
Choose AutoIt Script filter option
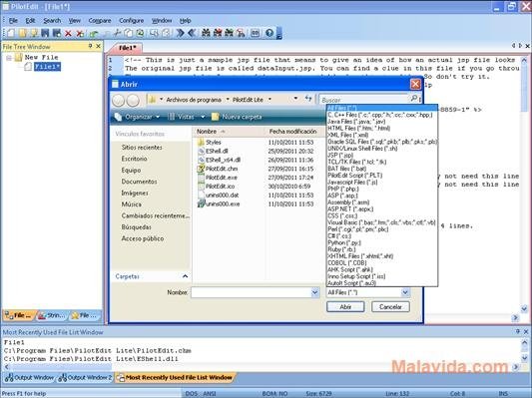(381, 283)
